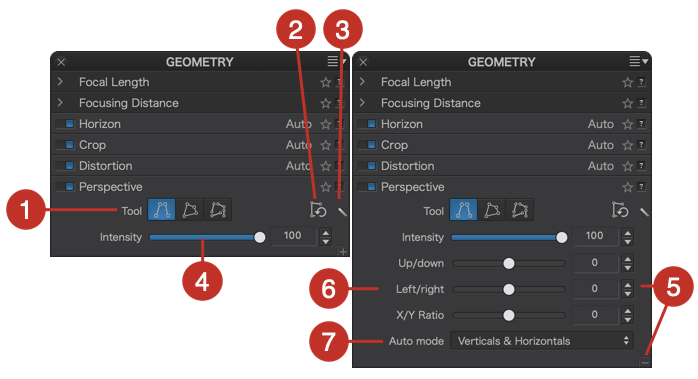Toggle the Distortion switch in right panel

[367, 166]
